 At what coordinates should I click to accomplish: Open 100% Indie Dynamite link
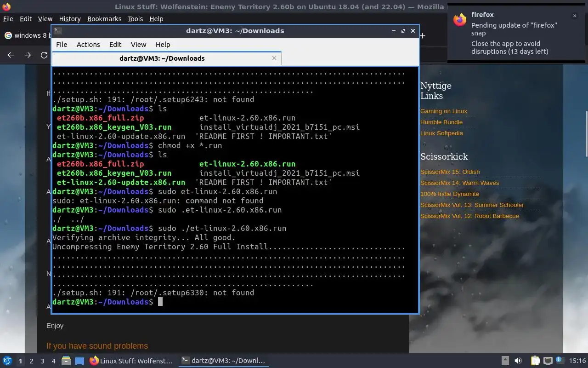(450, 194)
